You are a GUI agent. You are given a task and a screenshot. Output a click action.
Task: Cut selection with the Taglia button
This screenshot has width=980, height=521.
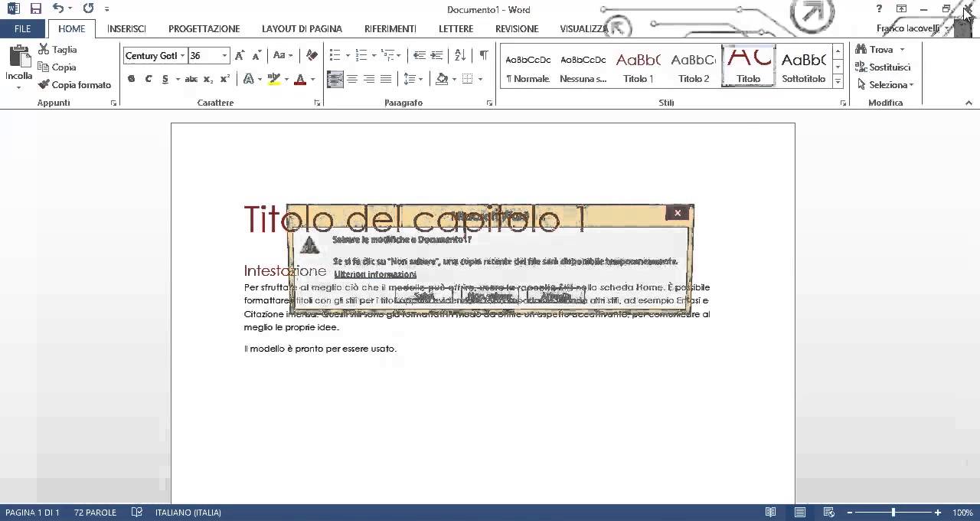(57, 49)
